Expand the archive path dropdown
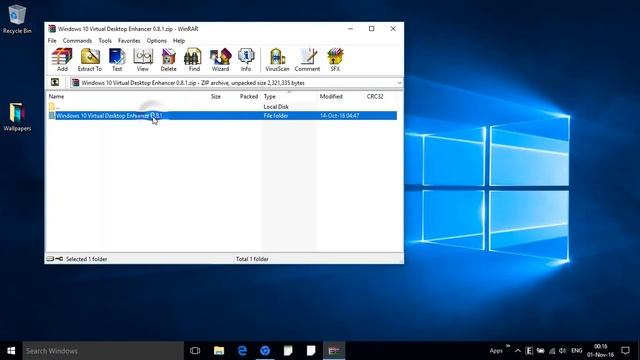 (x=399, y=83)
